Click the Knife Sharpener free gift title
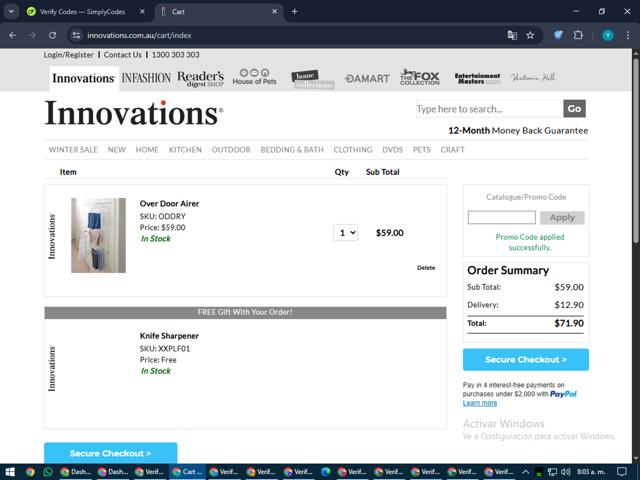 point(169,336)
